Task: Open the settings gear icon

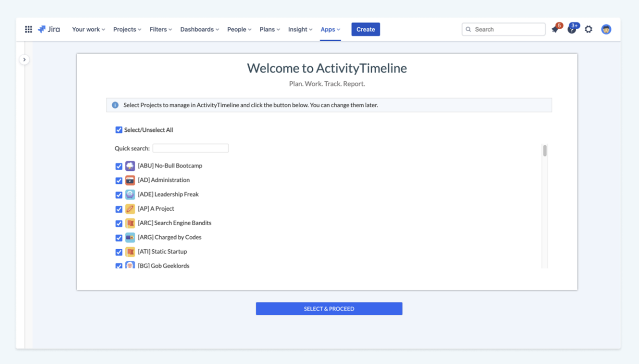Action: tap(588, 30)
